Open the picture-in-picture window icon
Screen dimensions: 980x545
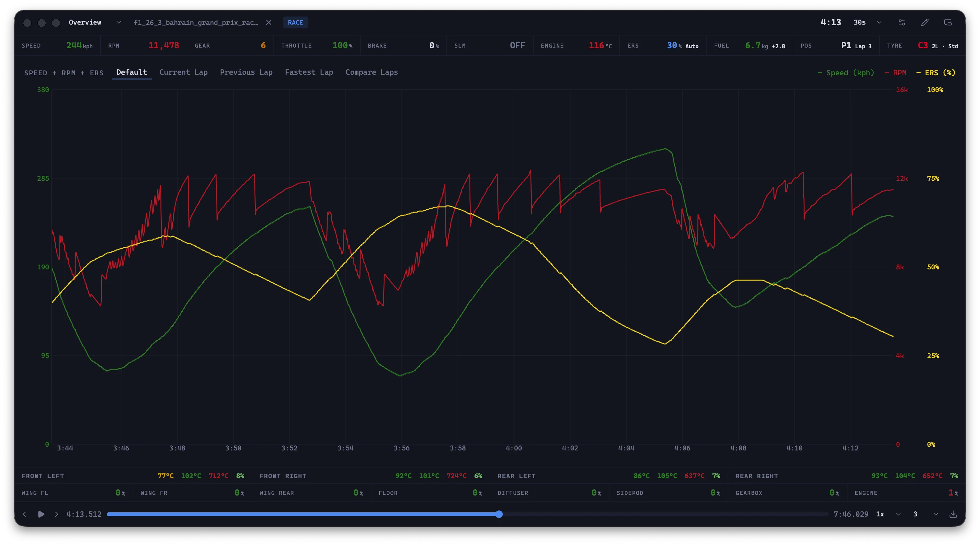coord(948,22)
